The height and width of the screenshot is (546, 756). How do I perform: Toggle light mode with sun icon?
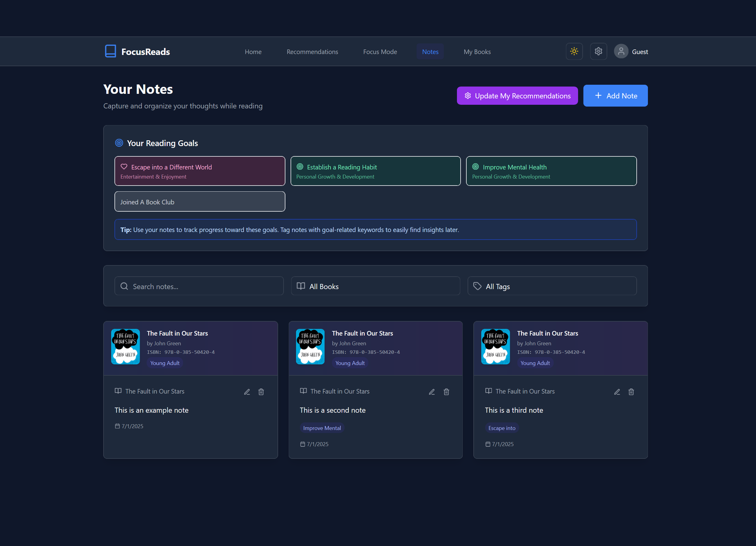click(574, 51)
